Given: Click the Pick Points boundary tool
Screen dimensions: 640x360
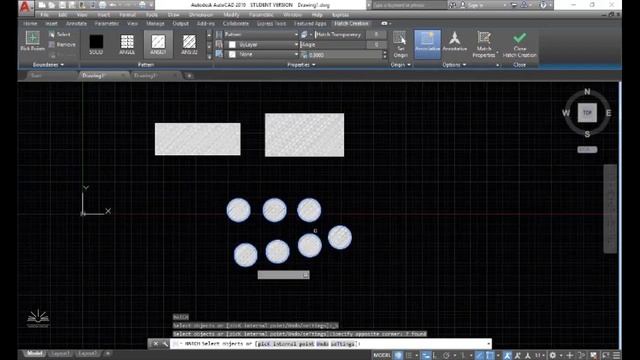Looking at the screenshot, I should click(x=32, y=41).
